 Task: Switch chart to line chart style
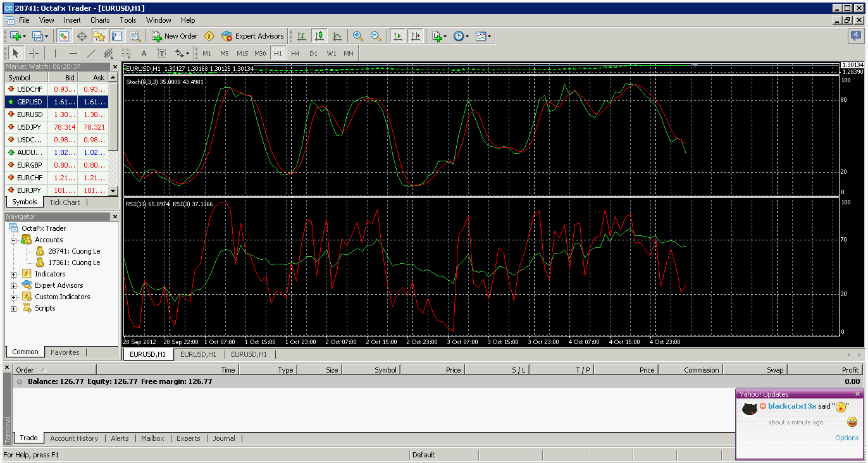point(337,36)
